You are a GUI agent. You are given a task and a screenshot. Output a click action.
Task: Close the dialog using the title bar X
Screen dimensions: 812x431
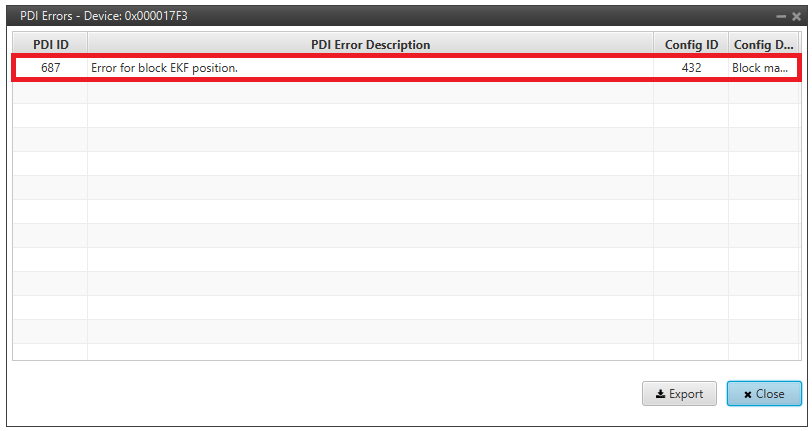796,17
